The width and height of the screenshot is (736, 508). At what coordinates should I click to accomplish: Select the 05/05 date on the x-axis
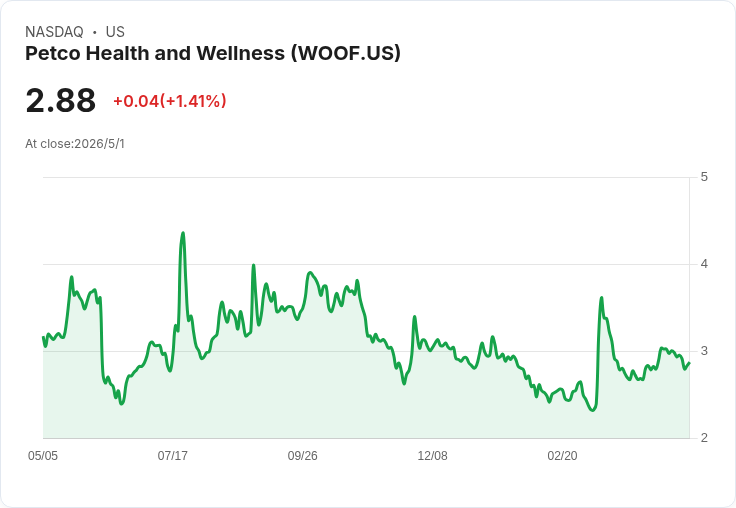[43, 455]
